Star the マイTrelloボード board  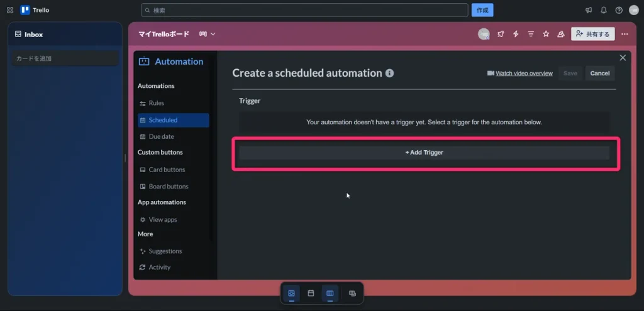point(546,34)
